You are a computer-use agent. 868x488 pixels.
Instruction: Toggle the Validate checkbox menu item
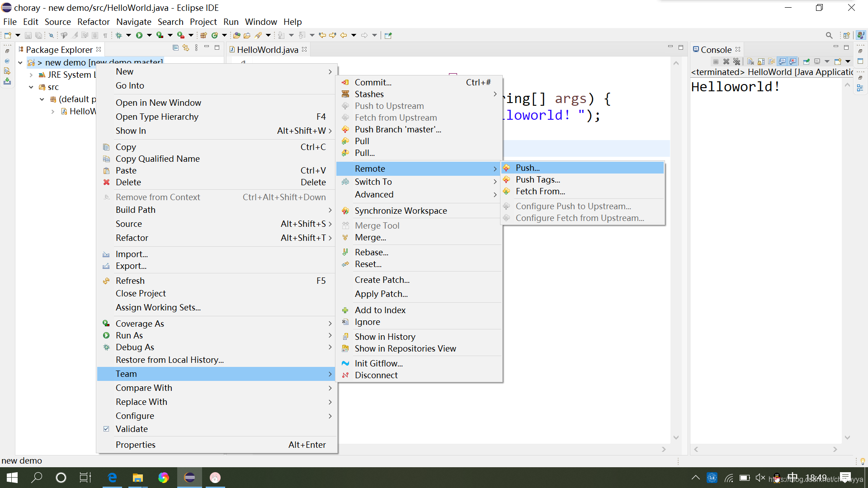click(x=217, y=429)
